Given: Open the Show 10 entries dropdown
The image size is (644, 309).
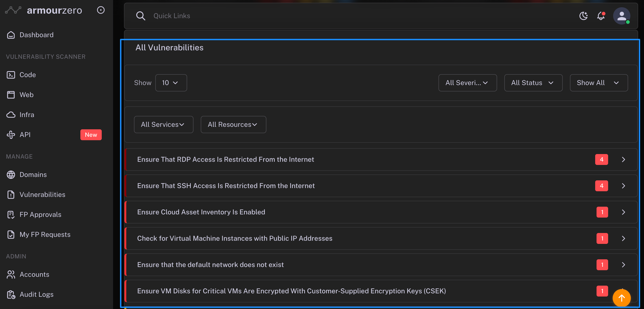Looking at the screenshot, I should 171,83.
